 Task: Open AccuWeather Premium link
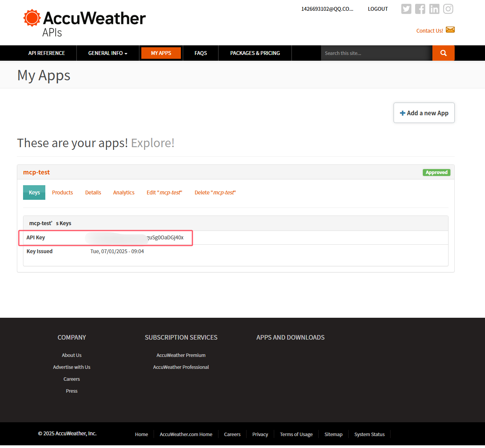coord(181,355)
